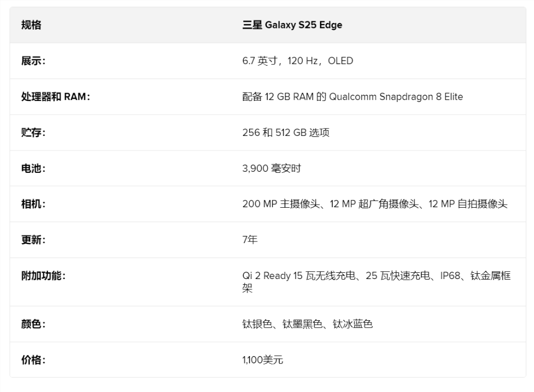
Task: Click the Qualcomm Snapdragon 8 Elite text
Action: [x=396, y=97]
